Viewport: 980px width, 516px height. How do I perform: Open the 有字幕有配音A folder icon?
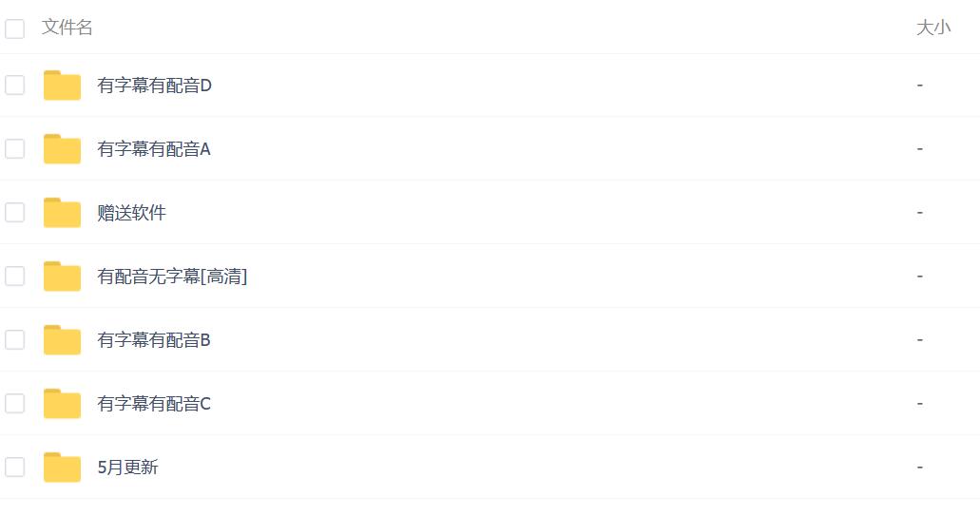62,148
